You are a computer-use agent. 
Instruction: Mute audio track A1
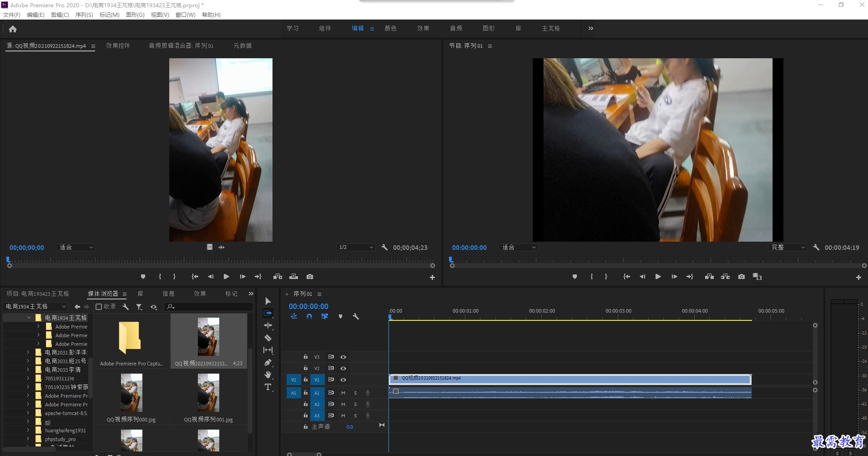click(x=343, y=393)
